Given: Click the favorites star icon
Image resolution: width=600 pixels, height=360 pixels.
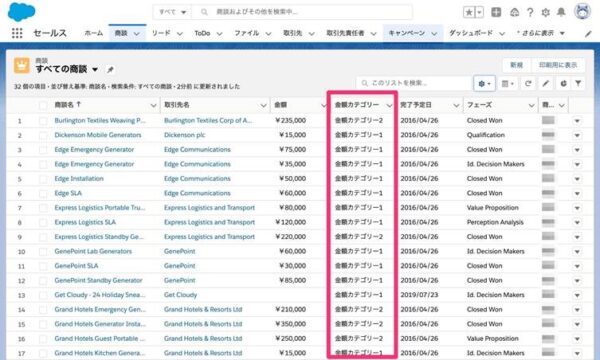Looking at the screenshot, I should tap(469, 12).
